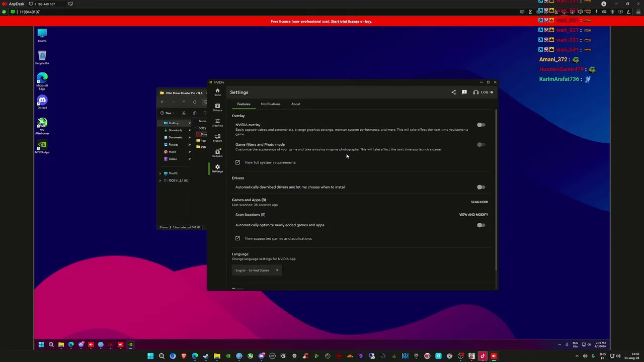Switch to the Features tab
This screenshot has height=362, width=644.
(244, 104)
